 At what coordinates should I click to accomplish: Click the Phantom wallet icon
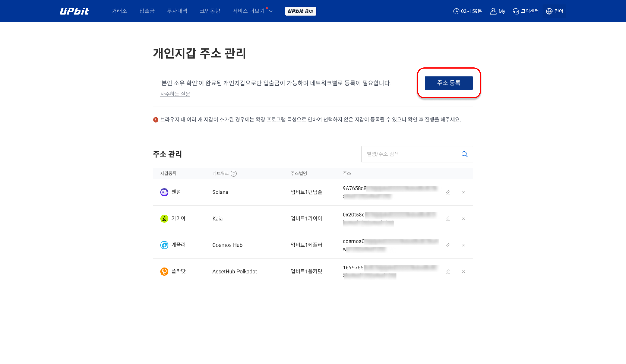[x=164, y=192]
